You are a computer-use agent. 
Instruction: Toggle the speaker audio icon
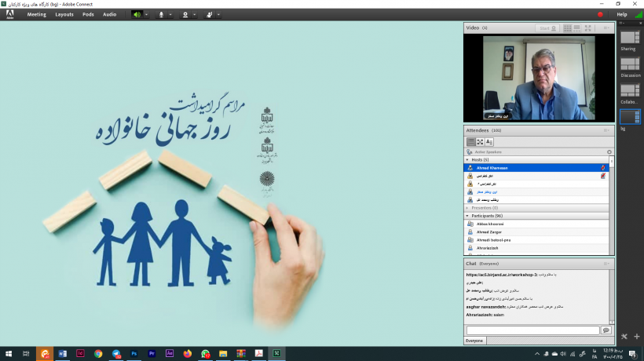pyautogui.click(x=137, y=14)
